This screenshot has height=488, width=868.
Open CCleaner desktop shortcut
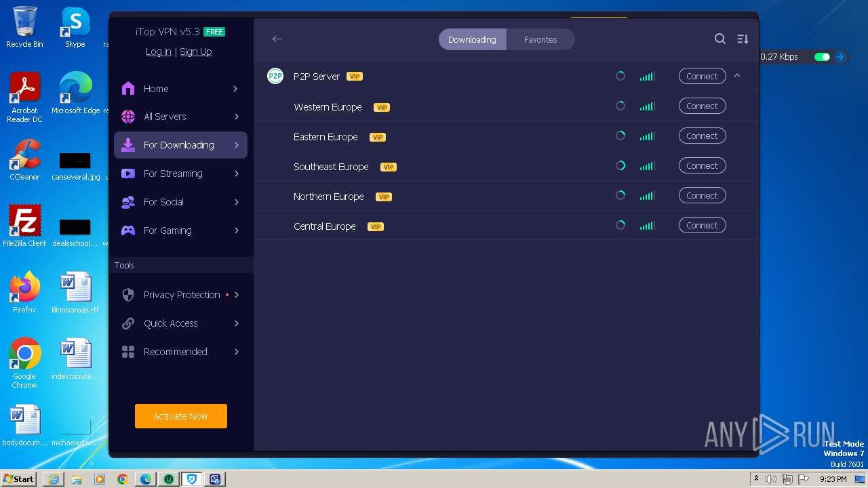tap(24, 159)
